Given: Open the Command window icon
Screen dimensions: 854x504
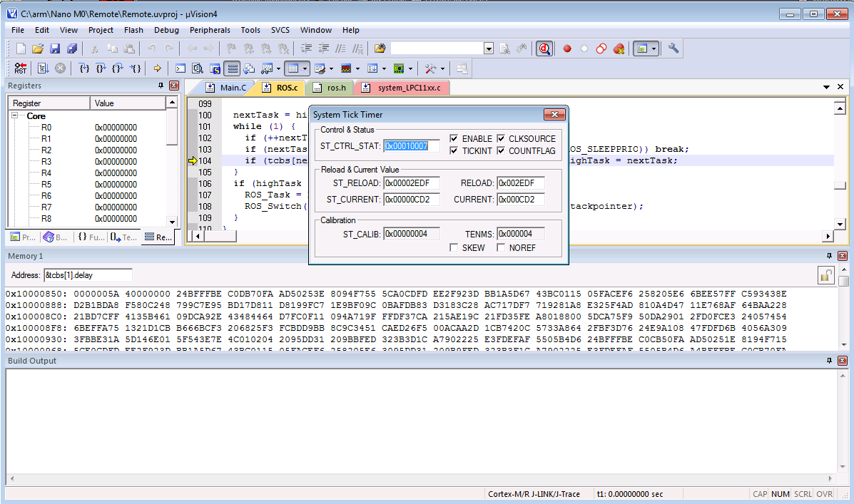Looking at the screenshot, I should tap(181, 68).
